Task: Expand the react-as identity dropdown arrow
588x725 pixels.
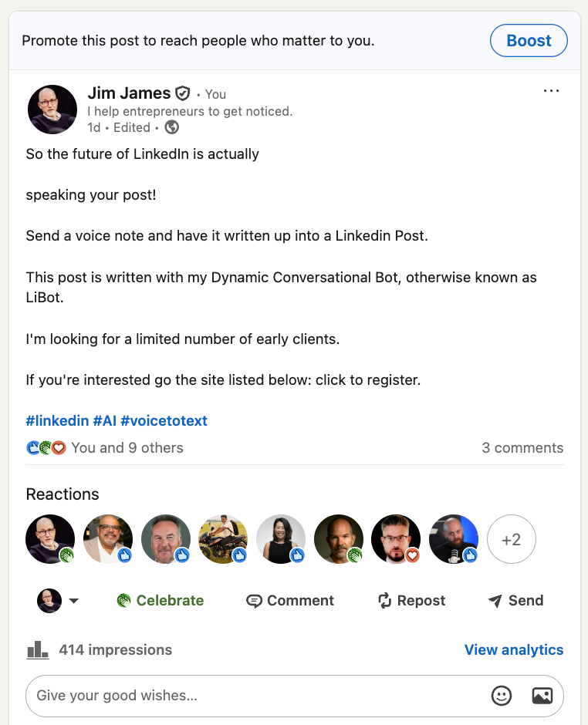Action: 74,601
